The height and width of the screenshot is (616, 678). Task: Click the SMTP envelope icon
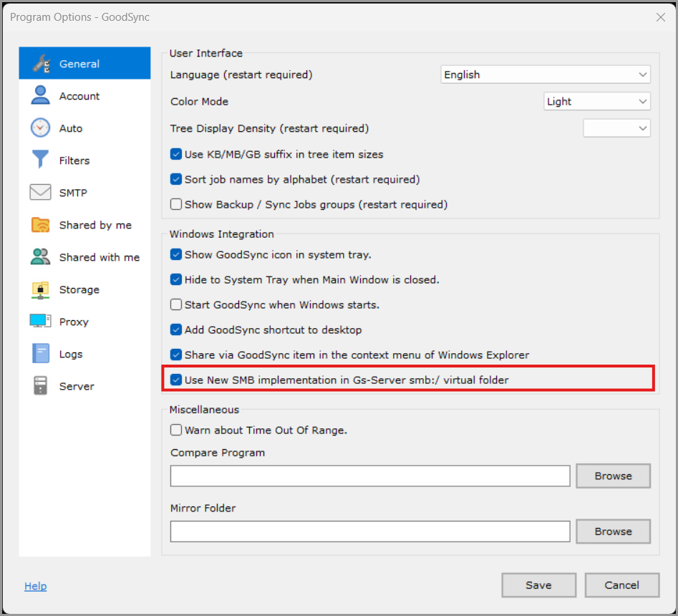pyautogui.click(x=40, y=192)
